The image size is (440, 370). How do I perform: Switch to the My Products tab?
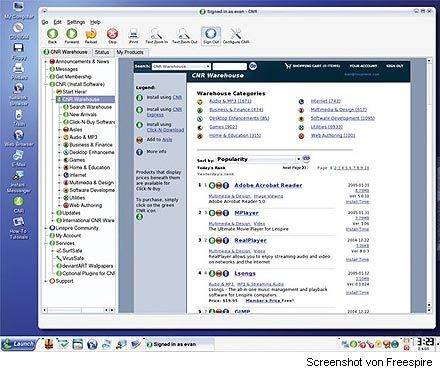tap(130, 52)
